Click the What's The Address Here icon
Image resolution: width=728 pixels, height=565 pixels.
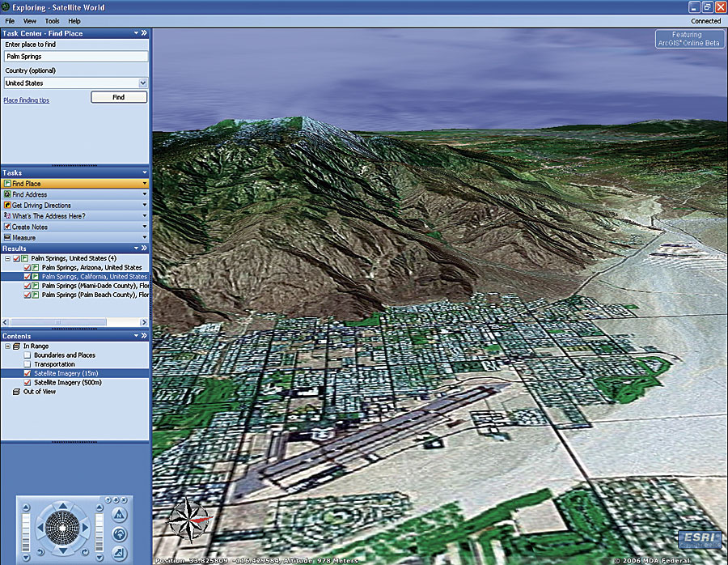point(7,215)
